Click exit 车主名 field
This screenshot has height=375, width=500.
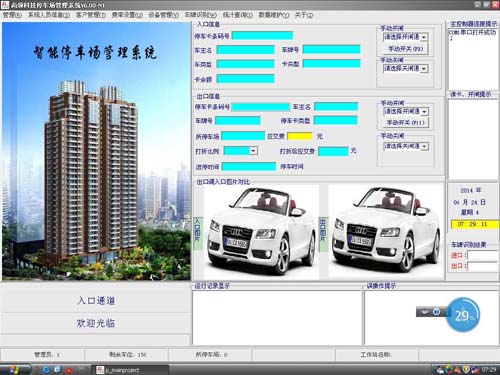point(336,107)
